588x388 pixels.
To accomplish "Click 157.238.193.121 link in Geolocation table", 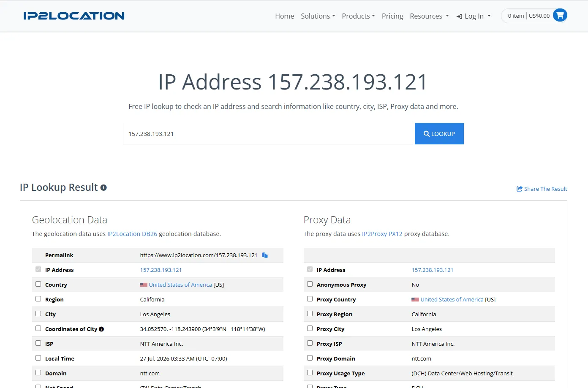I will (161, 270).
